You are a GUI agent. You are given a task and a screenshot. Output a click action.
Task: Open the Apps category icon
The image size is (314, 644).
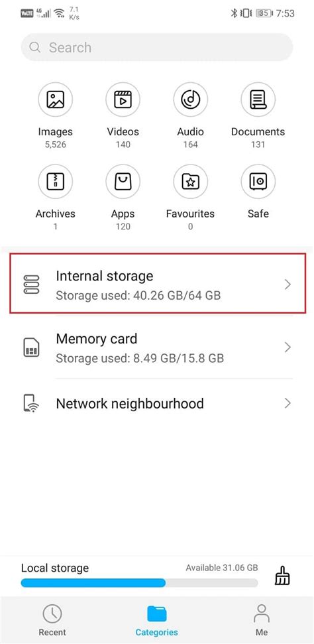click(x=123, y=181)
